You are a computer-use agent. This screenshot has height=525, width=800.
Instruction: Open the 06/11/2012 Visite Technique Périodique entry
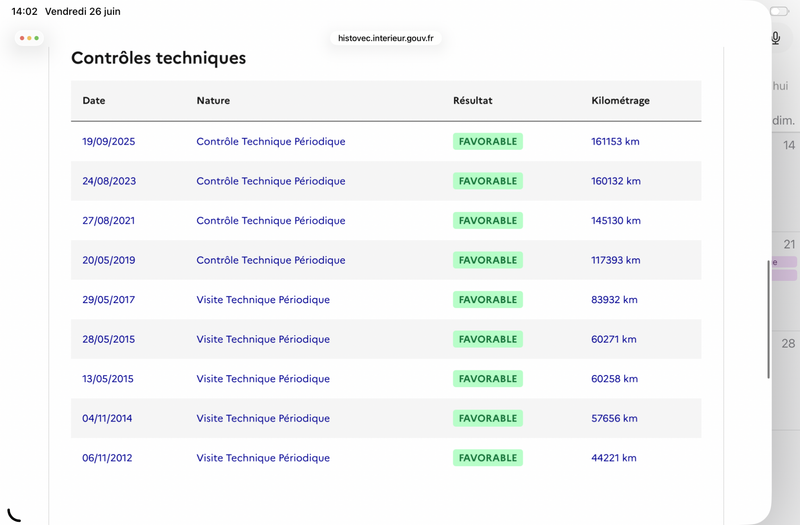pyautogui.click(x=263, y=458)
